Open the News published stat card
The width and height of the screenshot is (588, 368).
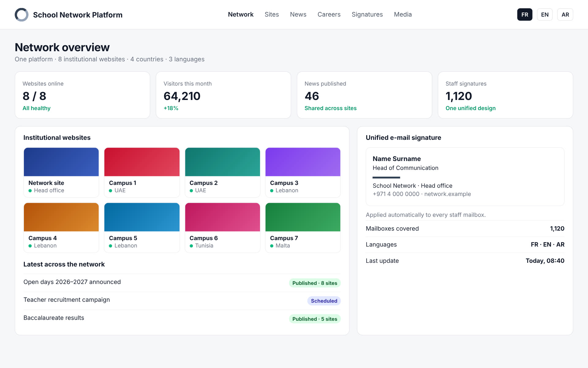pos(364,95)
